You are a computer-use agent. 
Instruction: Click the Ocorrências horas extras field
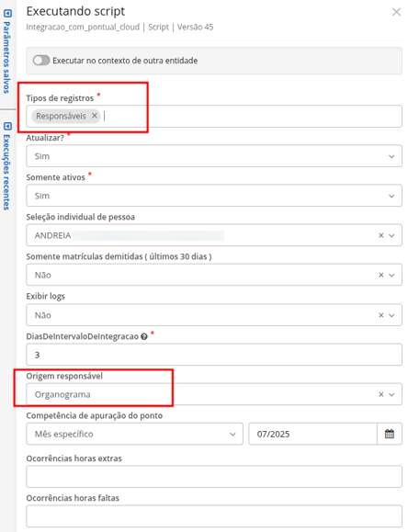[x=214, y=476]
